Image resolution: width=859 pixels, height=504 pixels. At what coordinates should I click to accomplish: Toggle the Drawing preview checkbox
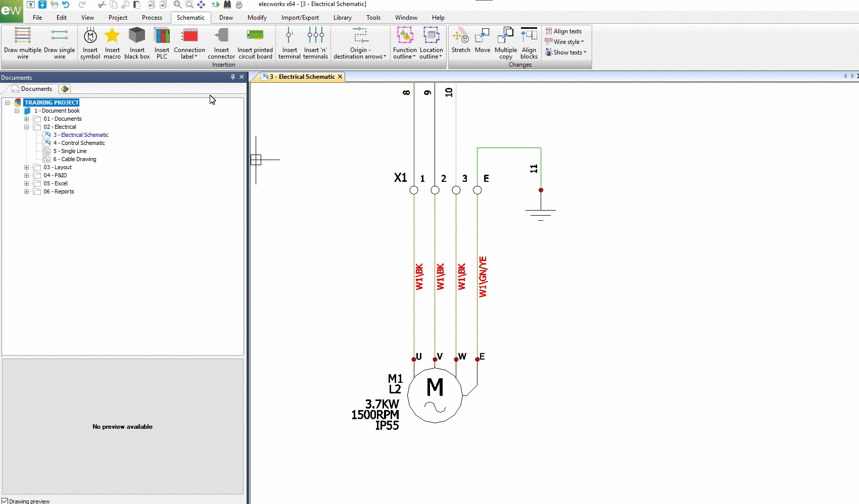(x=5, y=501)
